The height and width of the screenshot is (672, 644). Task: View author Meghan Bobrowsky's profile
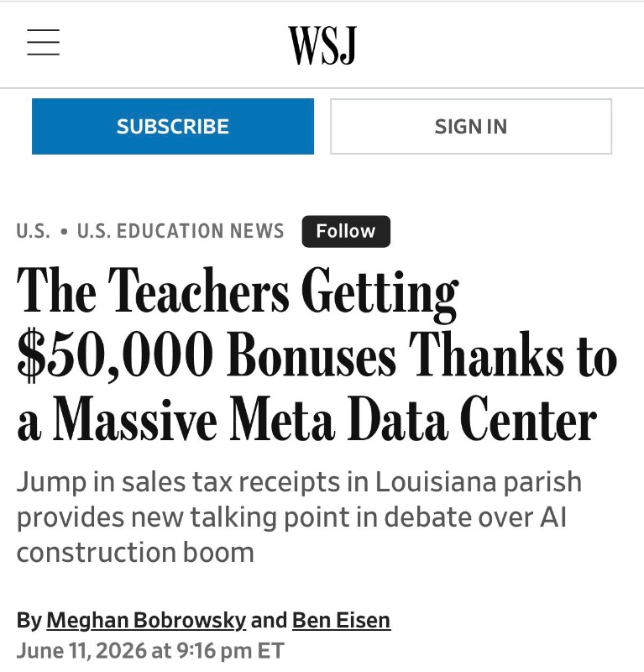146,620
